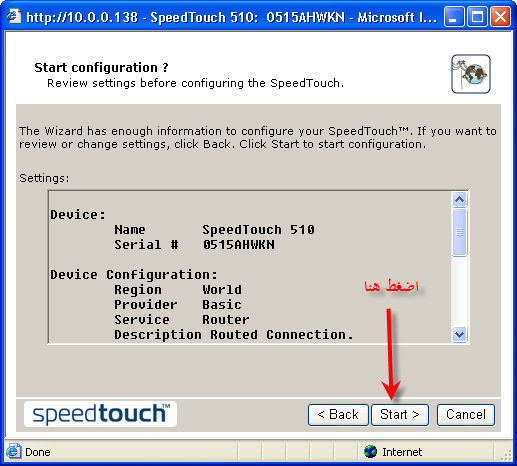Click the page icon next to Done
The image size is (517, 466).
click(x=13, y=452)
